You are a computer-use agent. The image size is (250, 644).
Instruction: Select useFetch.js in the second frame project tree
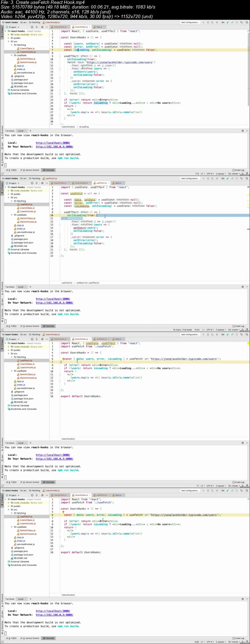coord(24,204)
